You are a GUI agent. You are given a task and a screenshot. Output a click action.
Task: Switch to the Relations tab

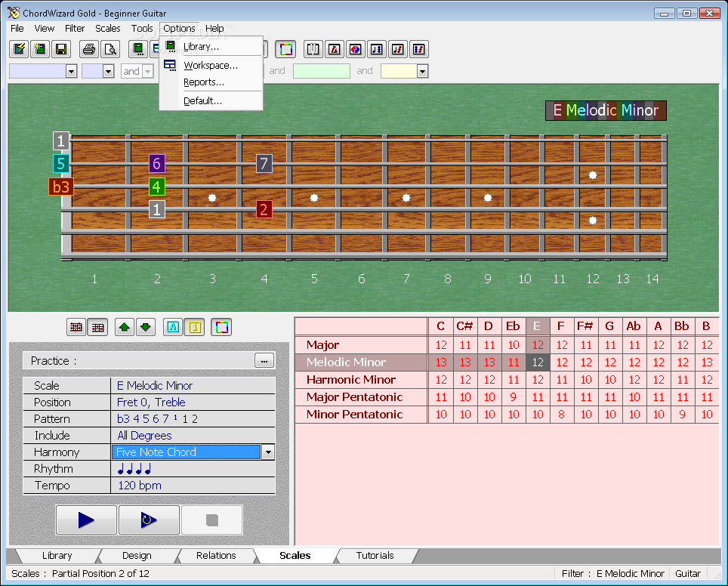(x=216, y=555)
